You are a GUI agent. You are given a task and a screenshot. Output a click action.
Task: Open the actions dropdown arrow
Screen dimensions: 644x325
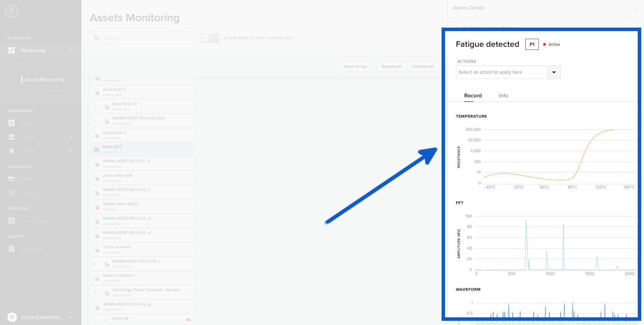(x=554, y=72)
